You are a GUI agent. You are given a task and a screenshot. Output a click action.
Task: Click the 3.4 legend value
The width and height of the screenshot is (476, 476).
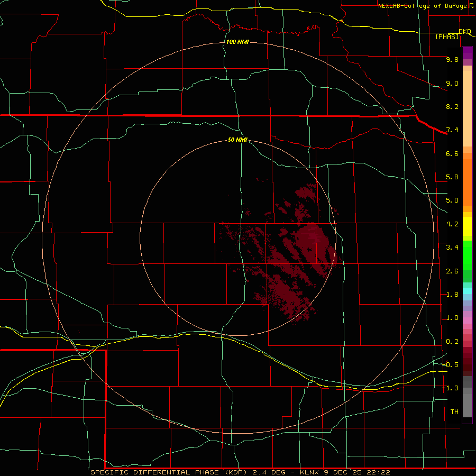click(452, 248)
